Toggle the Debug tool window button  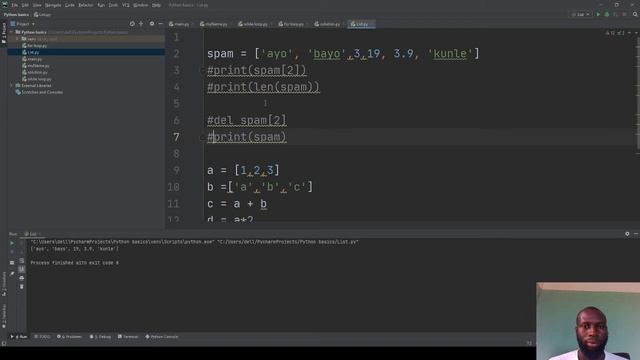[x=100, y=337]
